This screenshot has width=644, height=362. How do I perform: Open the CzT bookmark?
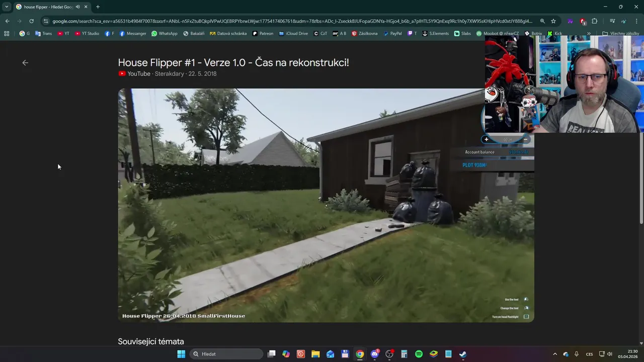(320, 34)
